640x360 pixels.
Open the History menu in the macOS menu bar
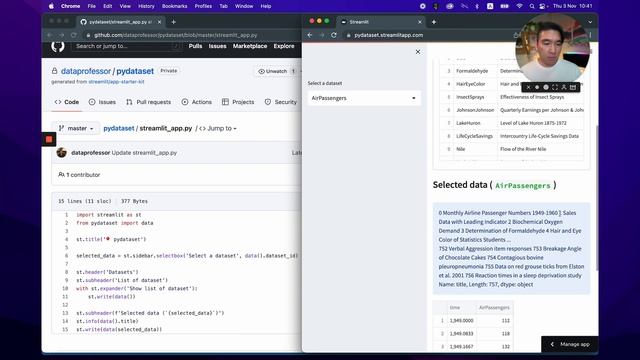pos(146,6)
